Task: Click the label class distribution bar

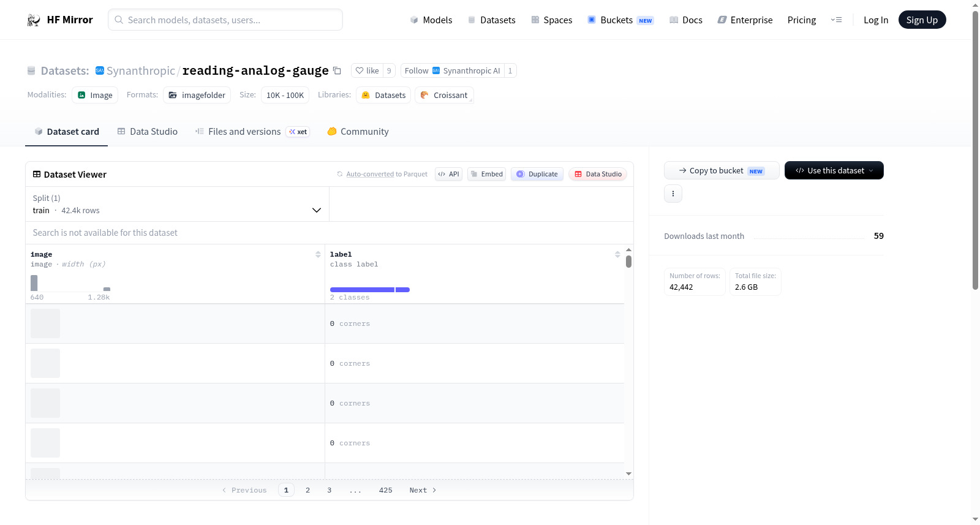Action: 370,290
